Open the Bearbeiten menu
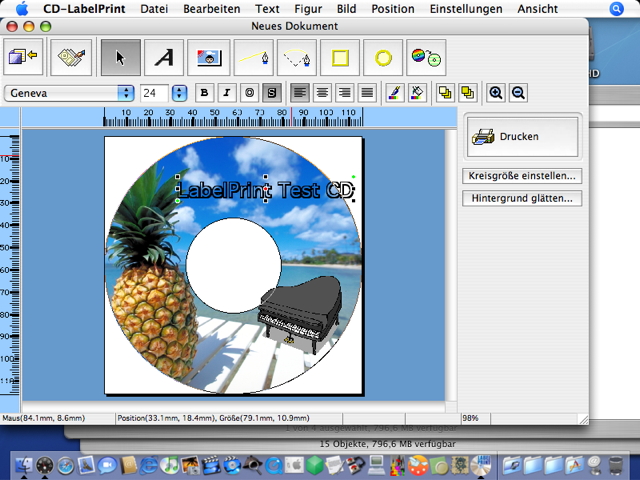Image resolution: width=640 pixels, height=480 pixels. 211,9
